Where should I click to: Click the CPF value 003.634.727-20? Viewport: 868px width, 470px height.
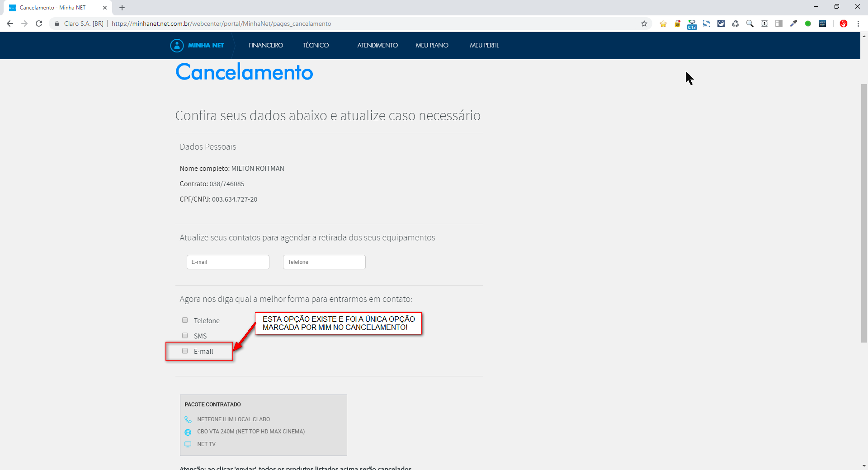235,199
